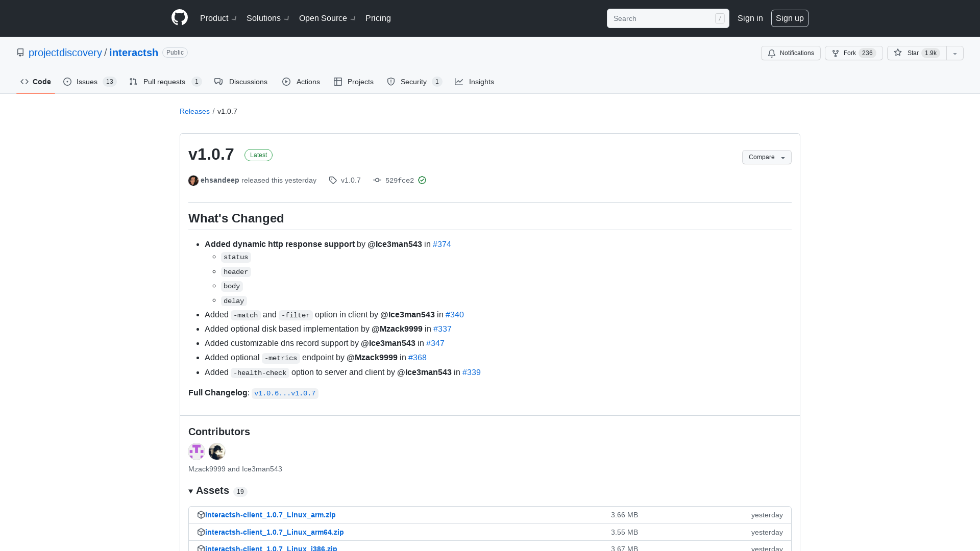The image size is (980, 551).
Task: Click the tag icon beside v1.0.7
Action: click(x=333, y=180)
